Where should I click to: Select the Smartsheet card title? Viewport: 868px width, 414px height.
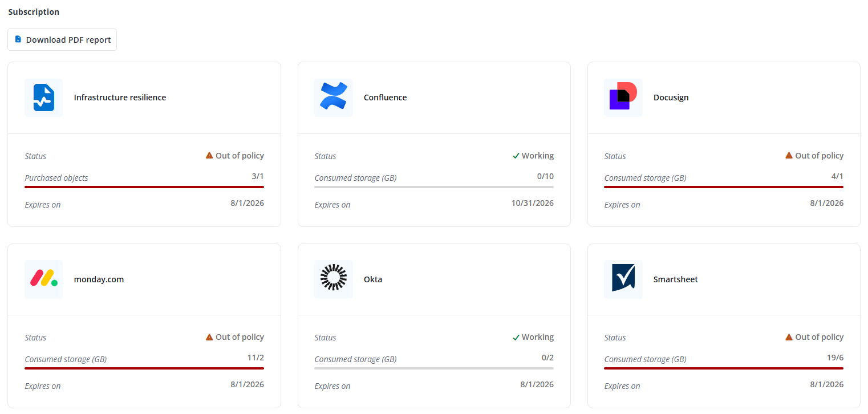[x=675, y=279]
